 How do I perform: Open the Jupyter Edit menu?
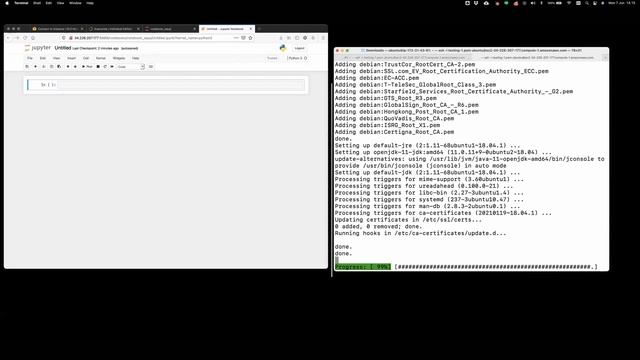42,58
